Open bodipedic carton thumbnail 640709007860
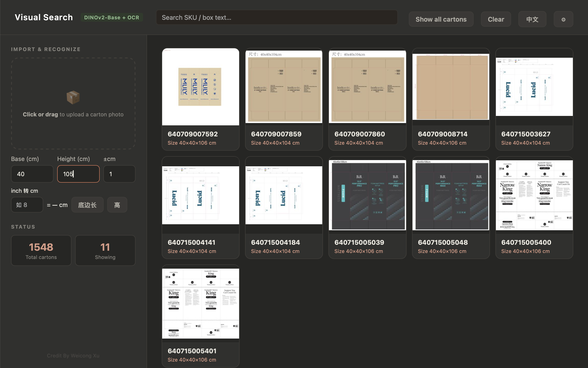 click(x=367, y=87)
